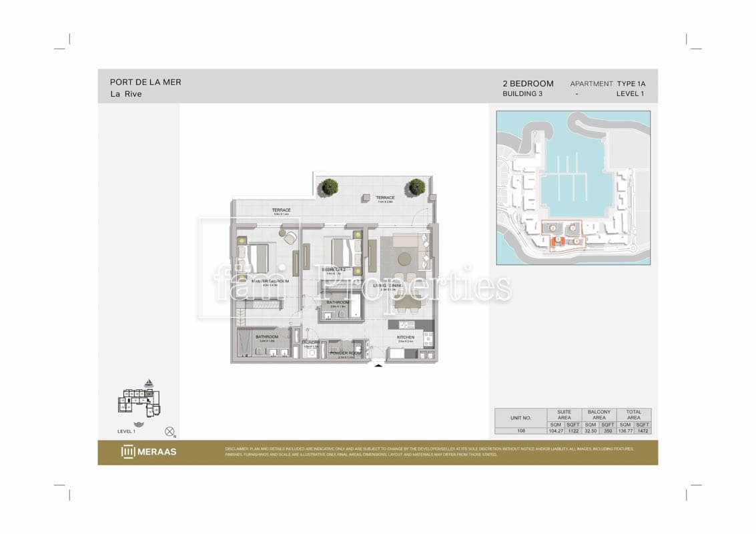The width and height of the screenshot is (756, 534).
Task: Click the 'TOTAL AREA' table header
Action: pyautogui.click(x=633, y=415)
